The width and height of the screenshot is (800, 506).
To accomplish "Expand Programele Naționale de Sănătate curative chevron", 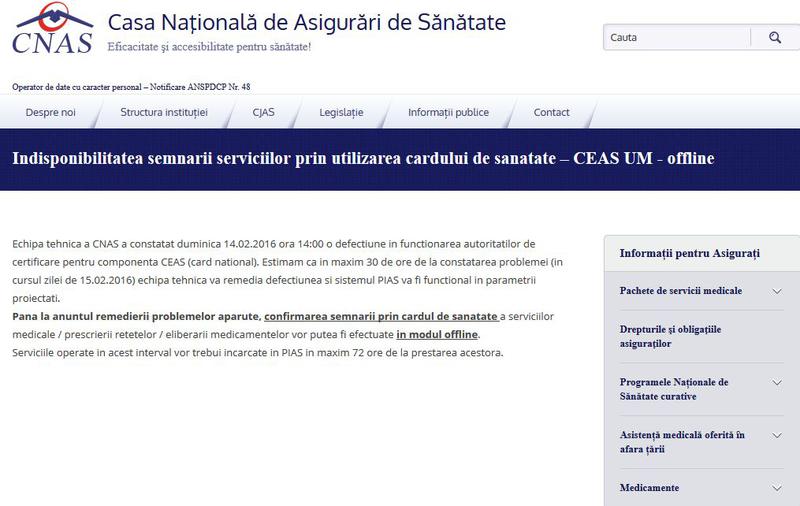I will 777,383.
